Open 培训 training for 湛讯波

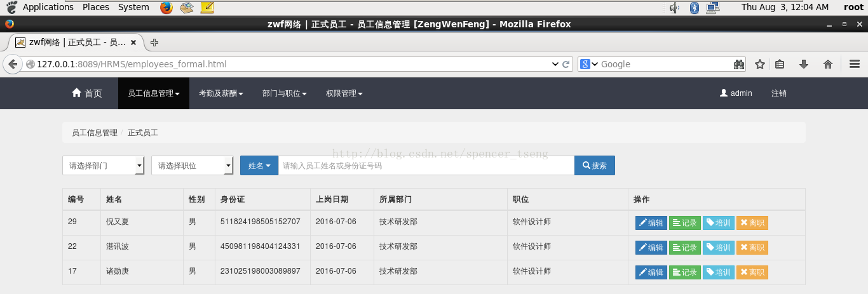tap(719, 248)
